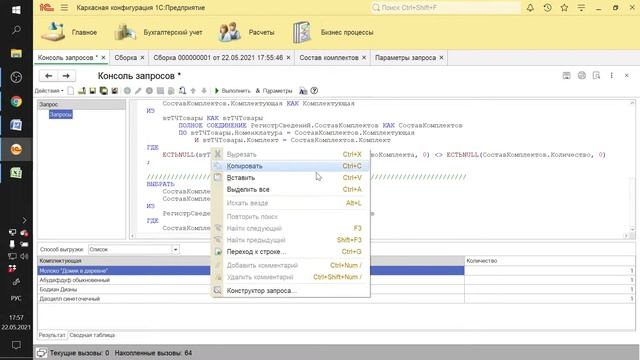
Task: Expand the Действия dropdown menu
Action: [x=49, y=91]
